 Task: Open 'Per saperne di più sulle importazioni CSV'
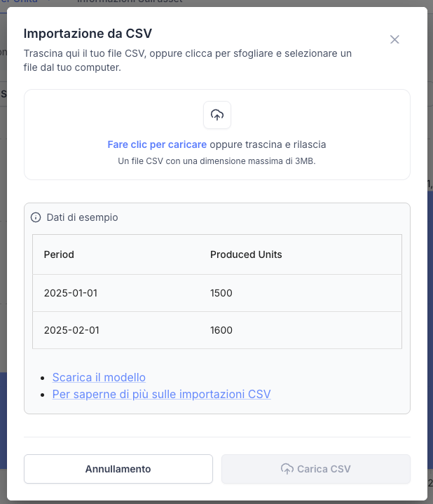(x=161, y=394)
